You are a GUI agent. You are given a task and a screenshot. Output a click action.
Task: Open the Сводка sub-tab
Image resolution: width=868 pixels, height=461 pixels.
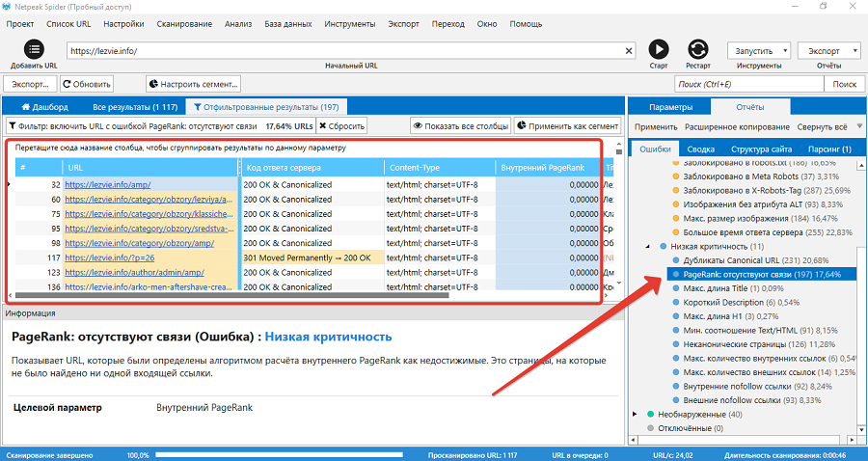pos(701,149)
